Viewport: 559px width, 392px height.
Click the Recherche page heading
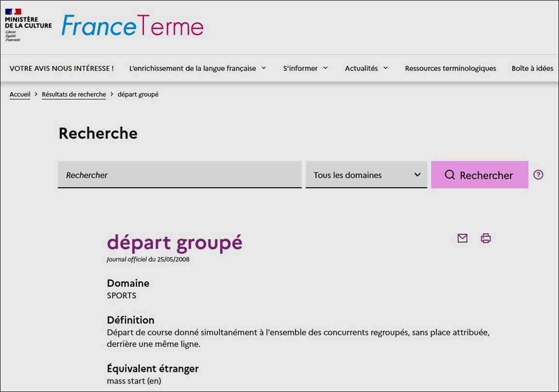[x=98, y=133]
